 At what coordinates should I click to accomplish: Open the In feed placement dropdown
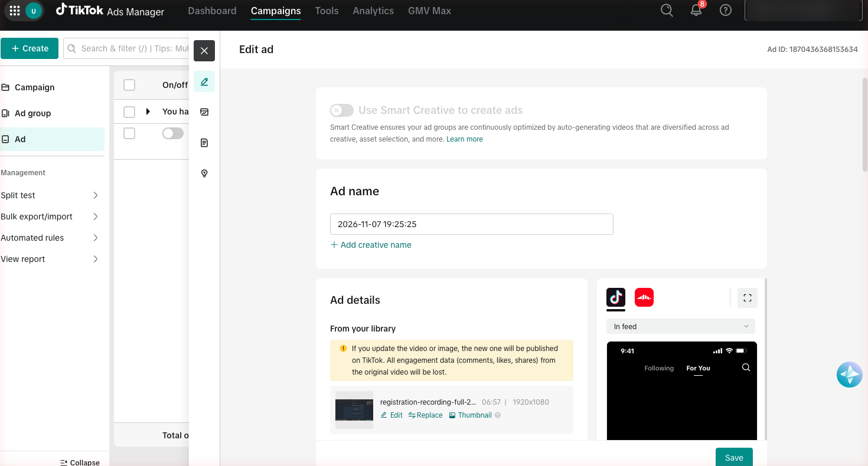click(x=681, y=326)
